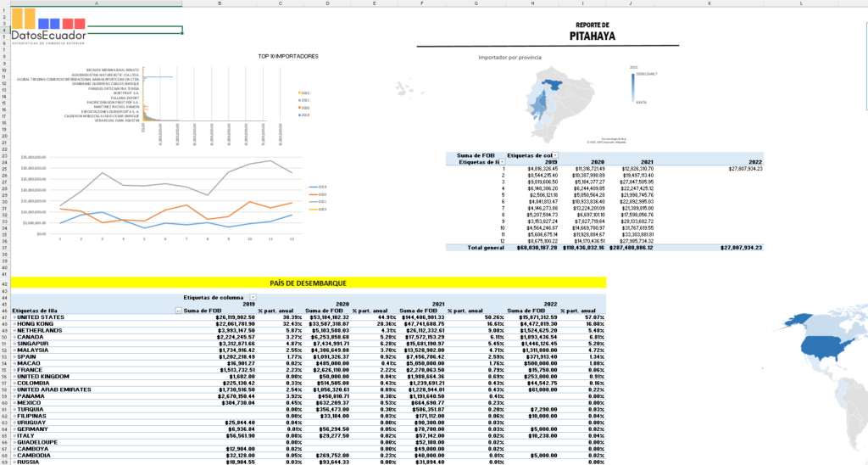Click row 4 header
Image resolution: width=868 pixels, height=465 pixels.
[x=4, y=30]
